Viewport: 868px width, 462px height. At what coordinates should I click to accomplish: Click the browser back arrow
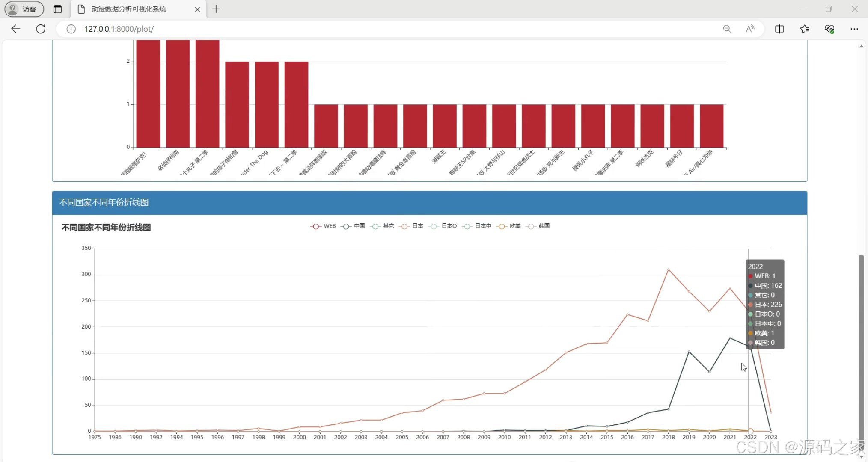point(16,29)
